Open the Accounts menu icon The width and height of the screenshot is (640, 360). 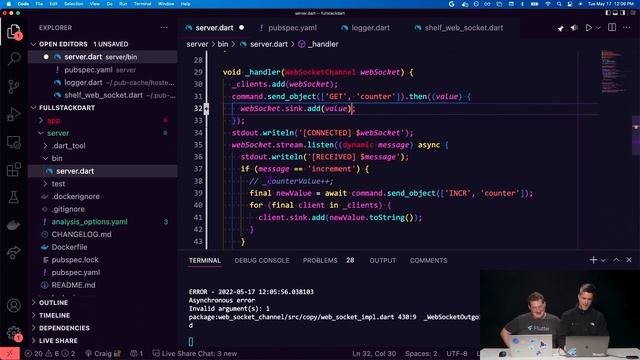click(x=13, y=305)
